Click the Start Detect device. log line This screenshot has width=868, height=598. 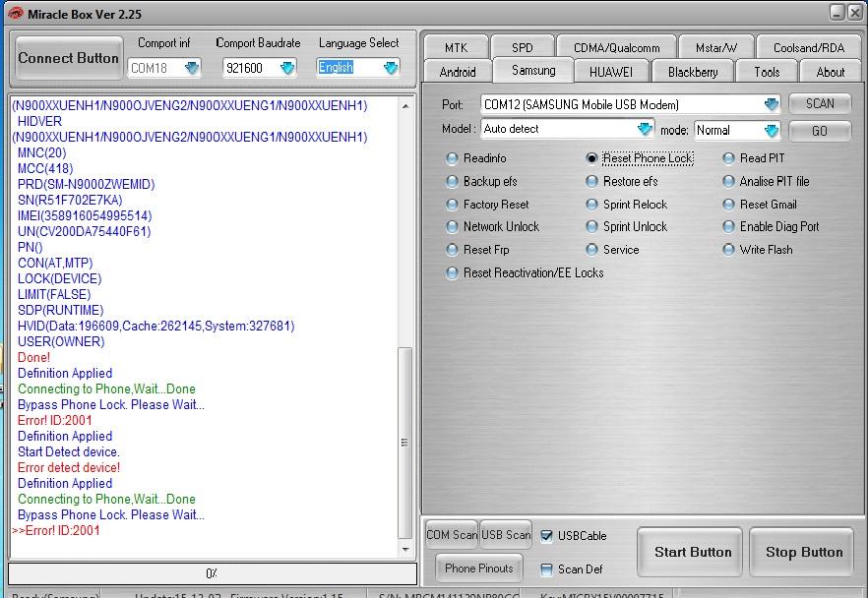tap(69, 452)
